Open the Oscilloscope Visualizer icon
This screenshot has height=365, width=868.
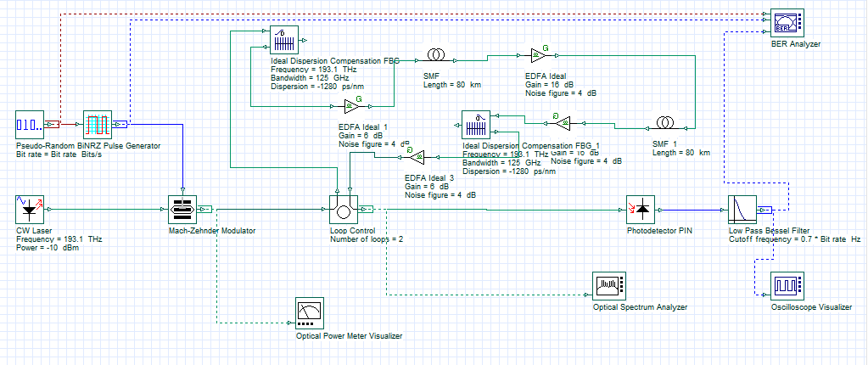pyautogui.click(x=786, y=286)
